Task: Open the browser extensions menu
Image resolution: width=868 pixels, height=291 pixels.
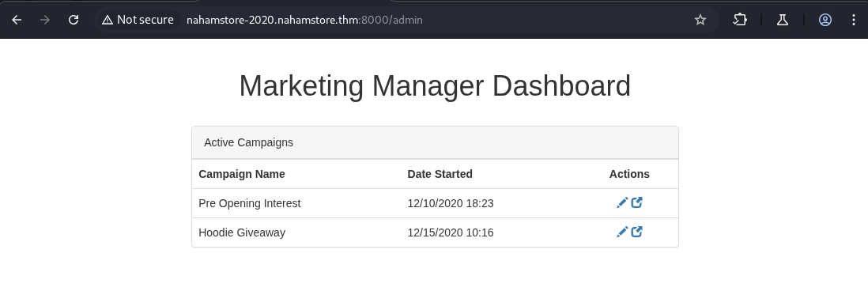Action: click(x=740, y=20)
